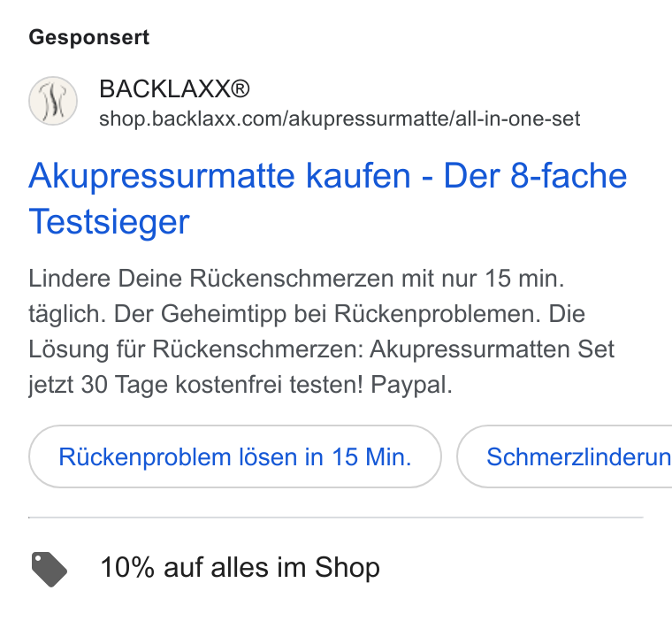Click the registered trademark symbol after BACKLAXX
The width and height of the screenshot is (672, 621).
coord(240,88)
